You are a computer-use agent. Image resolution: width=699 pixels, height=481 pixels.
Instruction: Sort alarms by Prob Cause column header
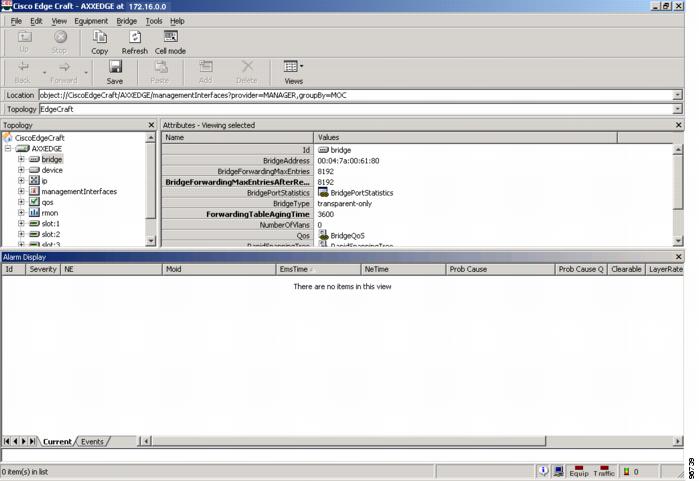(x=500, y=269)
